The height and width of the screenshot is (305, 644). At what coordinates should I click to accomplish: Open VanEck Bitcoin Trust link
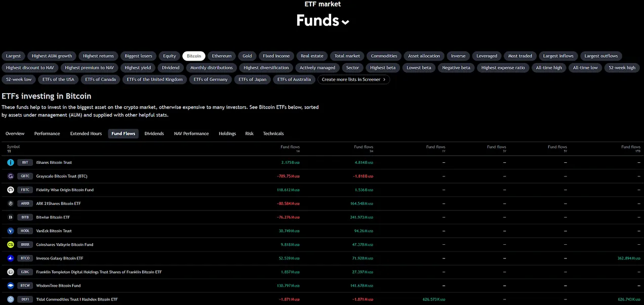click(54, 231)
